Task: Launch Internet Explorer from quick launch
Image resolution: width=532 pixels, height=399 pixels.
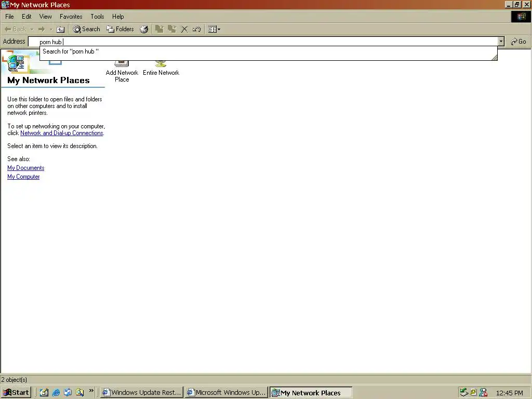Action: click(56, 393)
